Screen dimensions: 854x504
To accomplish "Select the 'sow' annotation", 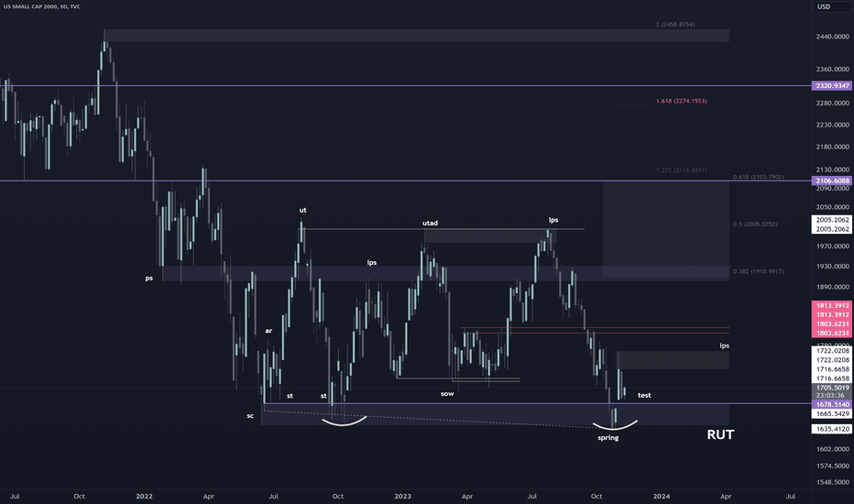I will point(447,393).
